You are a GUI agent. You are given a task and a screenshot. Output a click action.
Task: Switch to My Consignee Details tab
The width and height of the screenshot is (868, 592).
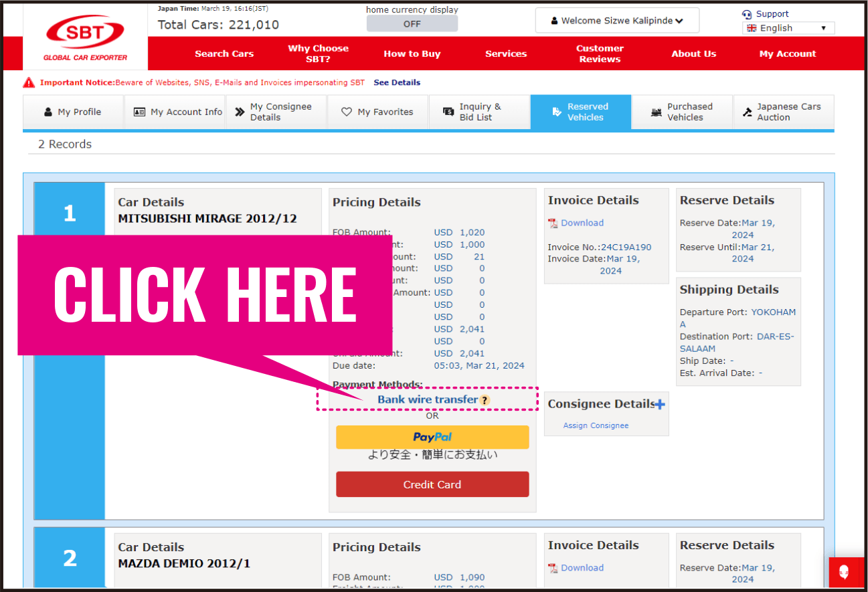pyautogui.click(x=276, y=112)
